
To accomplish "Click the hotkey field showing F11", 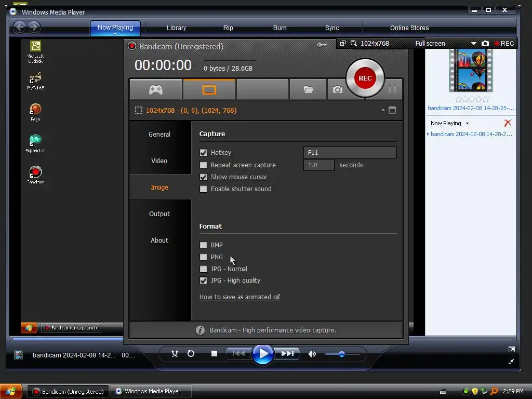I will [350, 153].
